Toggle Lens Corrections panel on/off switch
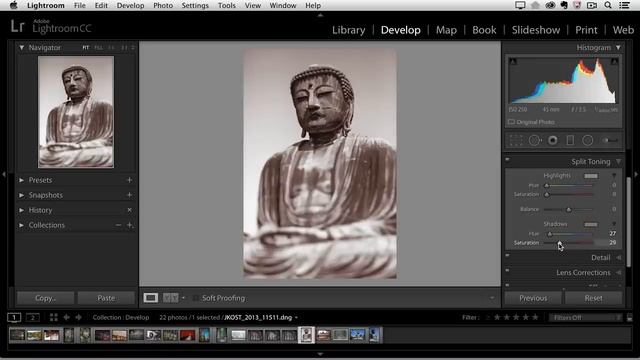The width and height of the screenshot is (640, 360). 507,270
